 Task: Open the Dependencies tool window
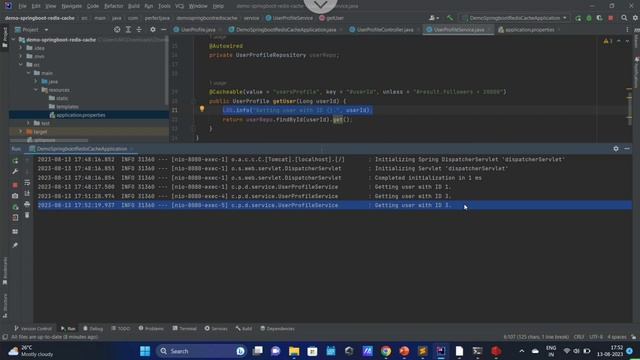[x=277, y=329]
